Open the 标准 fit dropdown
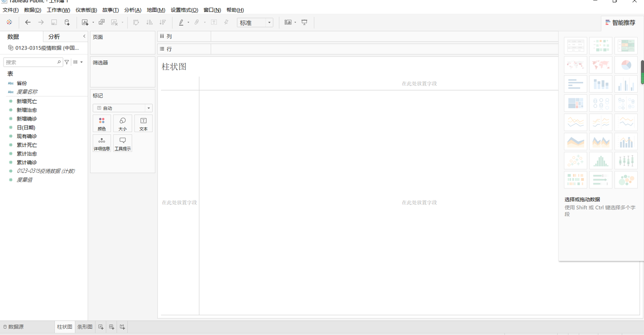Image resolution: width=644 pixels, height=335 pixels. coord(255,22)
